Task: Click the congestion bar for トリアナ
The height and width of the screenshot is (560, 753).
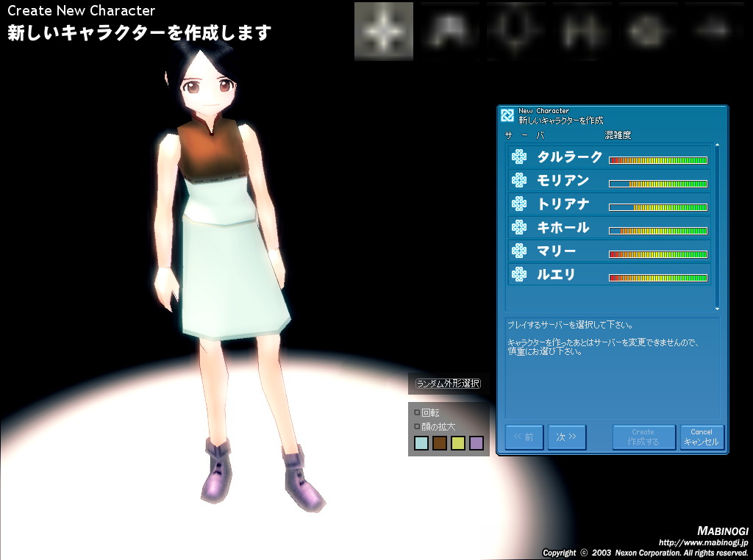Action: tap(658, 207)
